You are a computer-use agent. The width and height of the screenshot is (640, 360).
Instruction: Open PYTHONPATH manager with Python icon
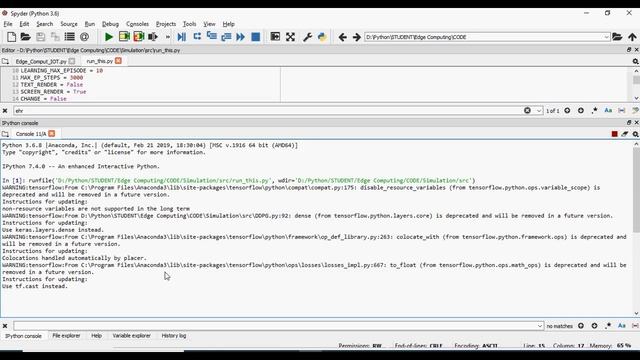322,37
